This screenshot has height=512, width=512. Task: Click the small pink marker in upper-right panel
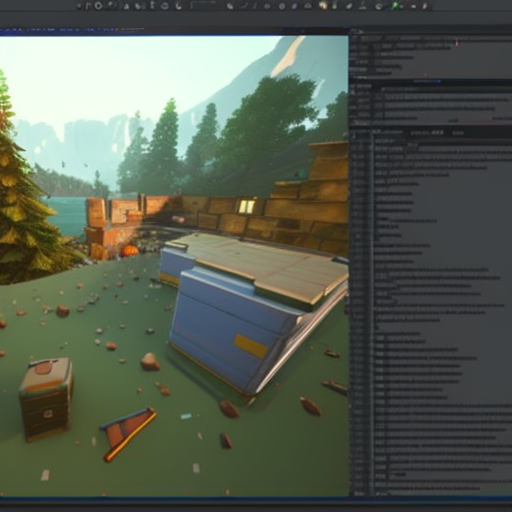[x=457, y=43]
